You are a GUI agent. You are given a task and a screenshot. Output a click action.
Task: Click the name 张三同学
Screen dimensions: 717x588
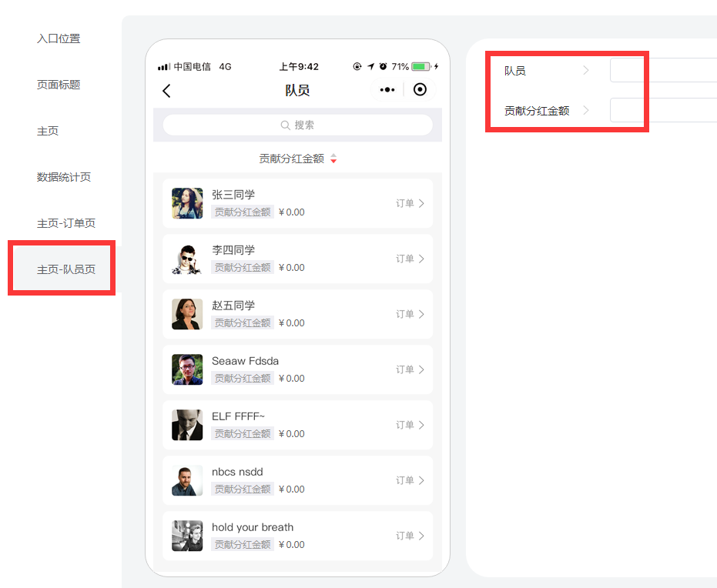tap(233, 195)
